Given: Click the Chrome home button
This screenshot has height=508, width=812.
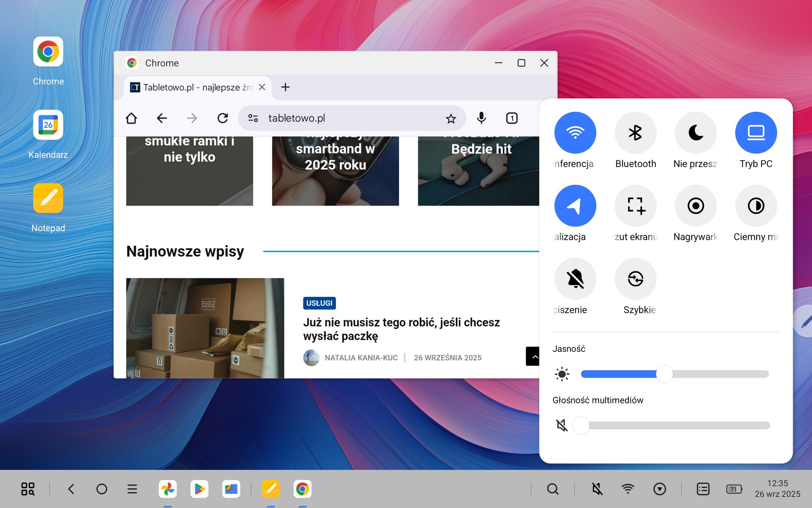Looking at the screenshot, I should click(132, 118).
